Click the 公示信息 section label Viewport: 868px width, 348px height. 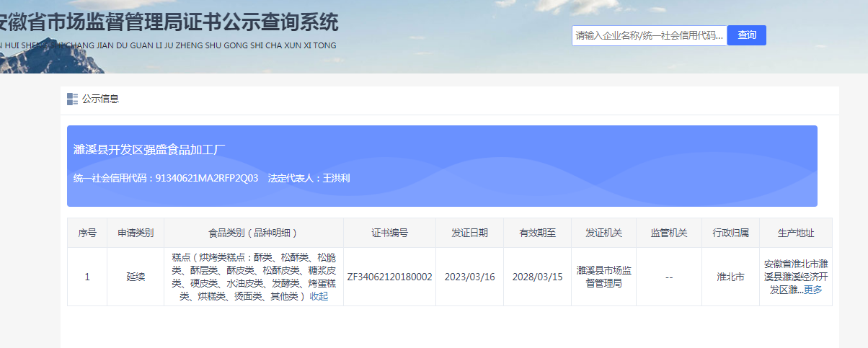pyautogui.click(x=100, y=99)
